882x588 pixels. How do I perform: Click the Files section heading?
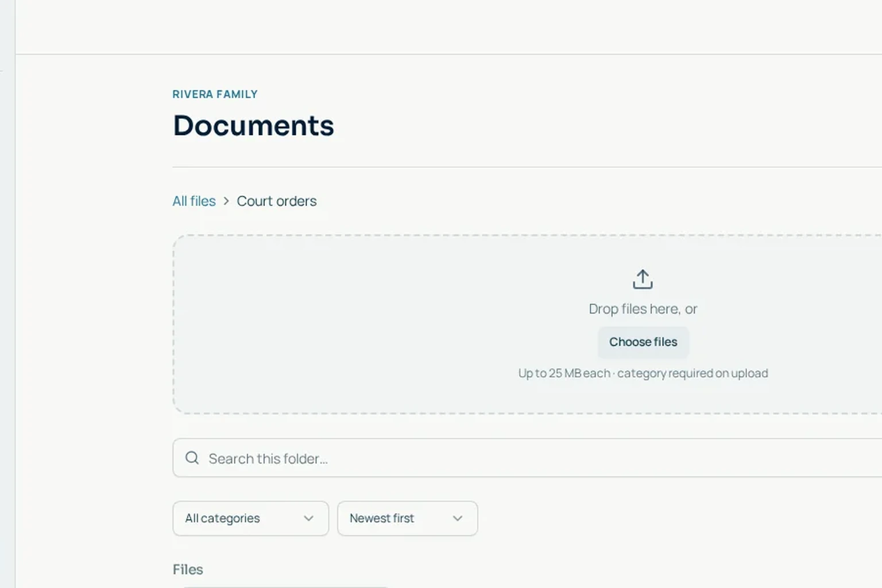coord(188,569)
